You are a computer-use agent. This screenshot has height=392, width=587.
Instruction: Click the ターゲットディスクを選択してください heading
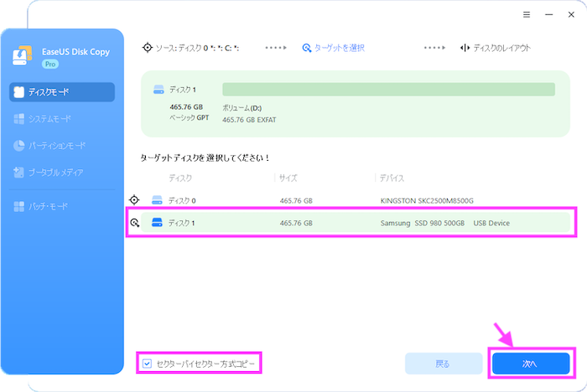pos(205,157)
